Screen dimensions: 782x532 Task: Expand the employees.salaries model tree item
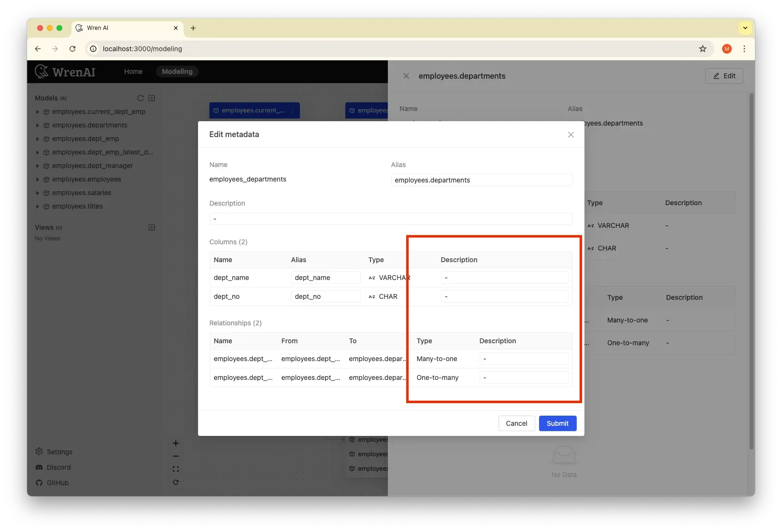38,193
